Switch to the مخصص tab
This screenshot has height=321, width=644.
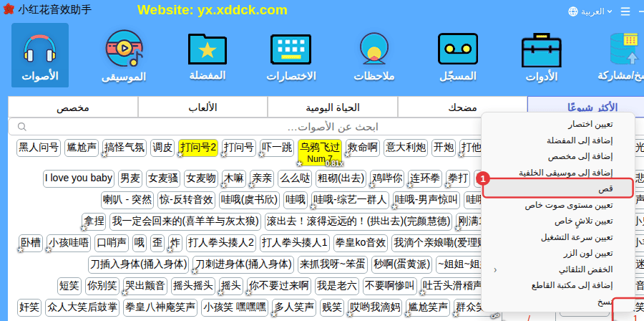73,107
